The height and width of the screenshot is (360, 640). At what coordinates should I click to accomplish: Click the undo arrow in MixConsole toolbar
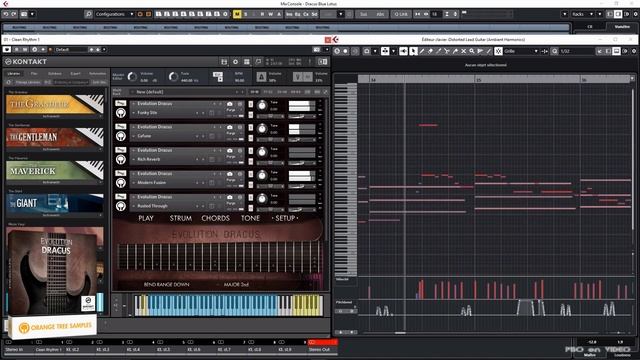[x=5, y=14]
